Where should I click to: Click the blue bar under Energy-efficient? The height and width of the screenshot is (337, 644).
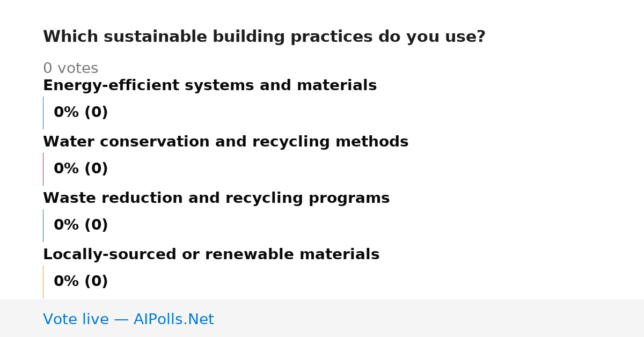[x=43, y=113]
